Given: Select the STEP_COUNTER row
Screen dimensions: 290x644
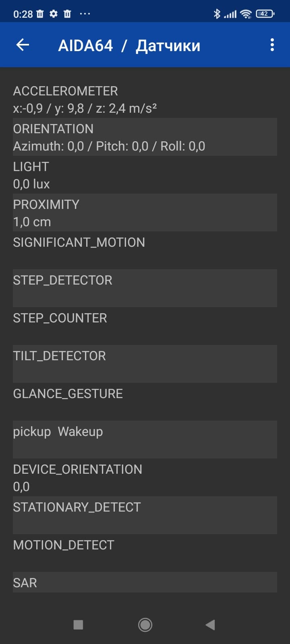Looking at the screenshot, I should (145, 326).
